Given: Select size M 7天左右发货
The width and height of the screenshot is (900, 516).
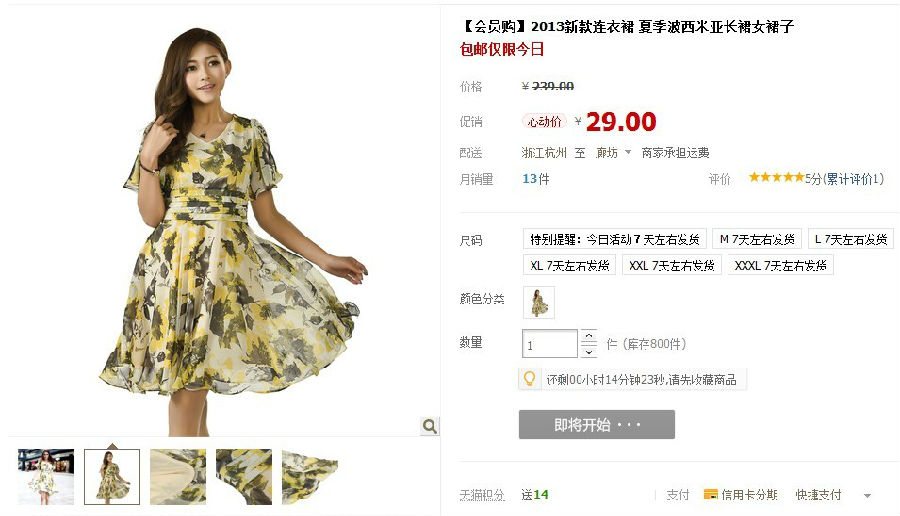Looking at the screenshot, I should pos(757,239).
